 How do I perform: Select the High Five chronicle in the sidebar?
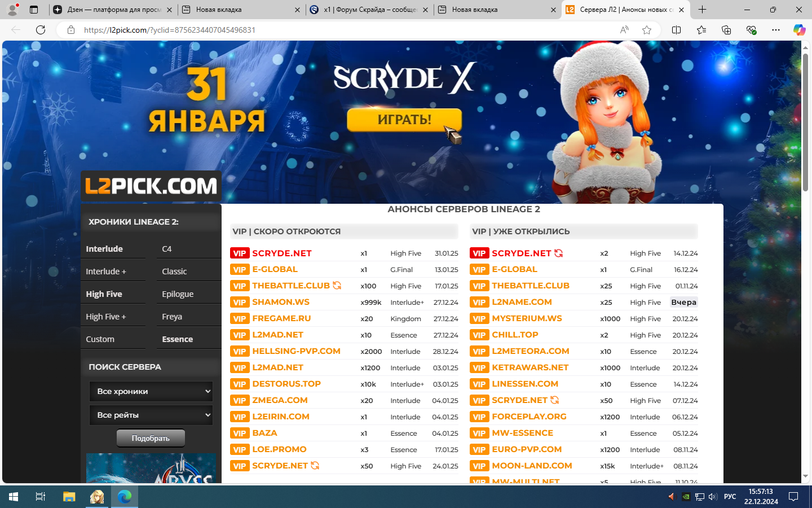[x=104, y=294]
